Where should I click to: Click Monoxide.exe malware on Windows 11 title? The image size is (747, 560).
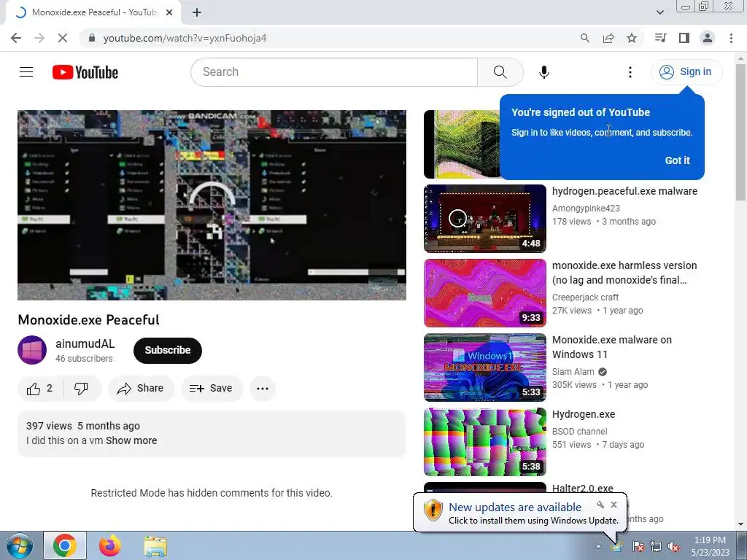(x=612, y=346)
